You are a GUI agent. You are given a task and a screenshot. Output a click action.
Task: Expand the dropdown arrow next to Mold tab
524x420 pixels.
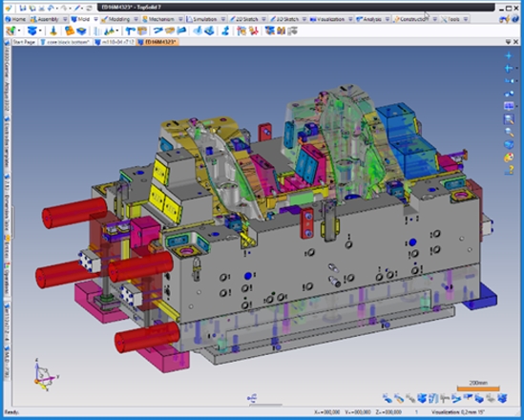pos(95,19)
